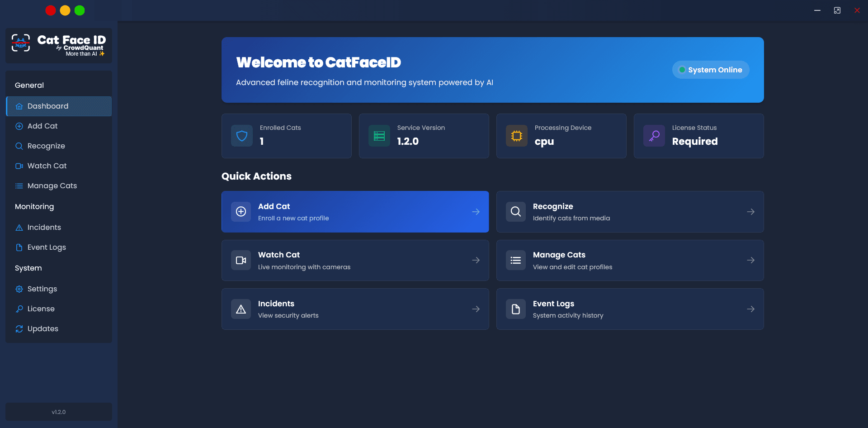
Task: Click the file icon on Event Logs card
Action: tap(516, 309)
